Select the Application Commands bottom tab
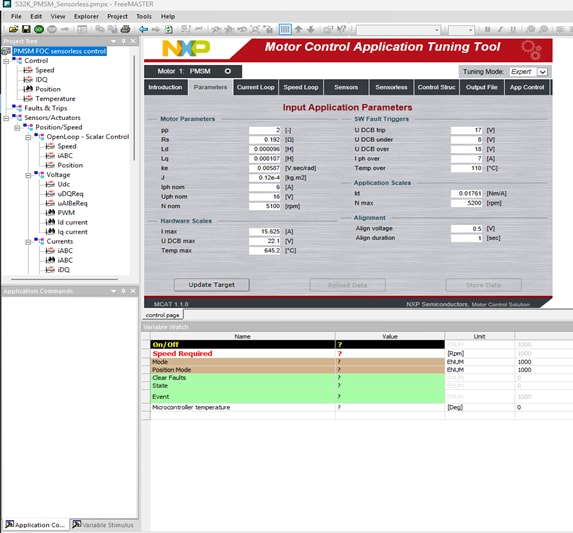This screenshot has height=533, width=573. [x=35, y=525]
